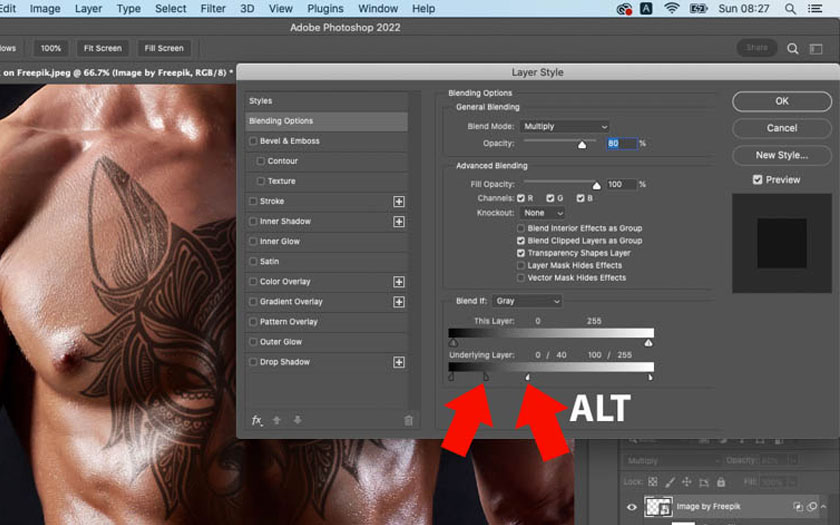This screenshot has height=525, width=840.
Task: Open the fx effects menu in Layer Style
Action: click(257, 421)
